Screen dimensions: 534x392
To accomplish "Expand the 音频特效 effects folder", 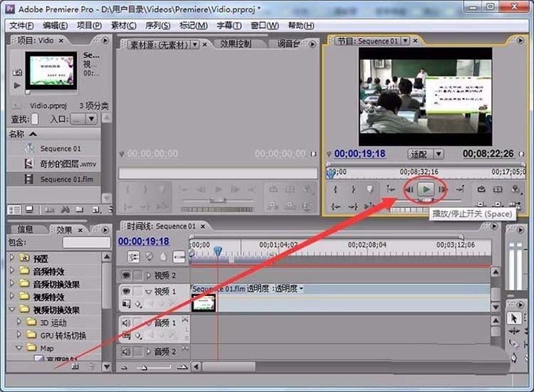I will coord(12,271).
